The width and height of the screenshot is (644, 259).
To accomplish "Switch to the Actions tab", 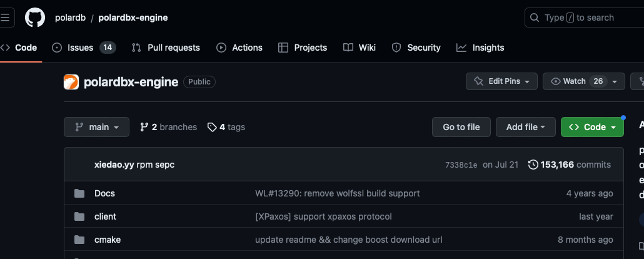I will tap(239, 48).
